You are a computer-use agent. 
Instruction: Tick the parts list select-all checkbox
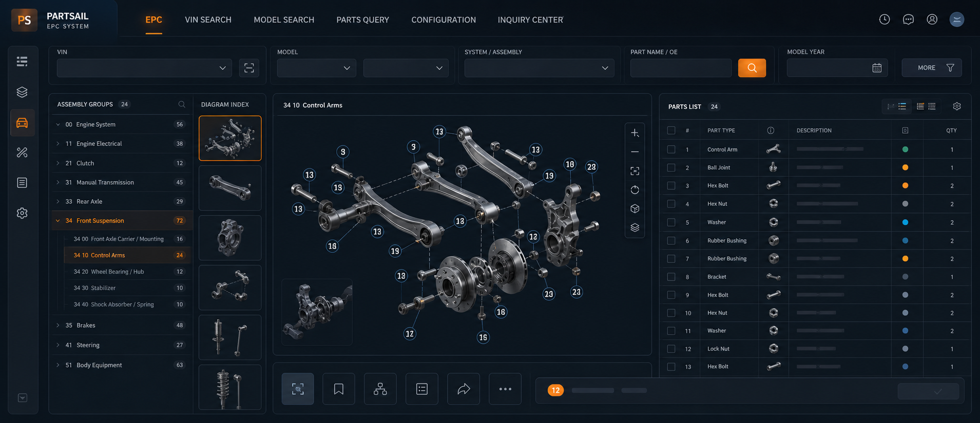[671, 130]
